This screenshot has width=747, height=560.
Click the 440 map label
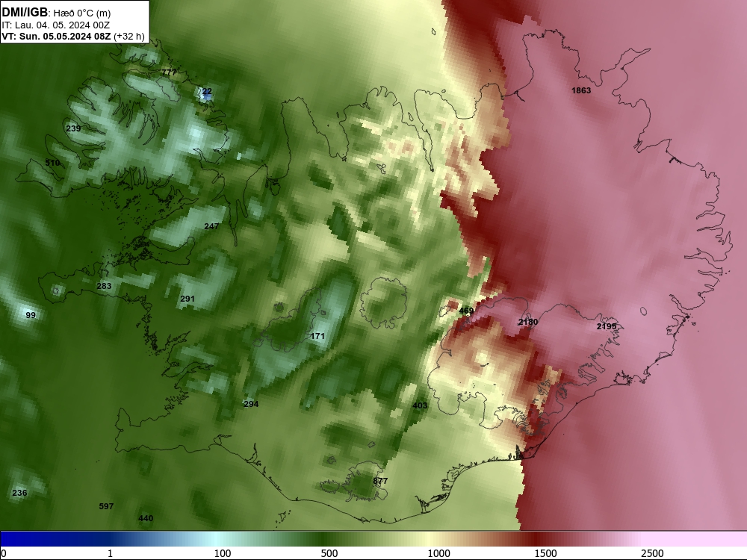[146, 519]
